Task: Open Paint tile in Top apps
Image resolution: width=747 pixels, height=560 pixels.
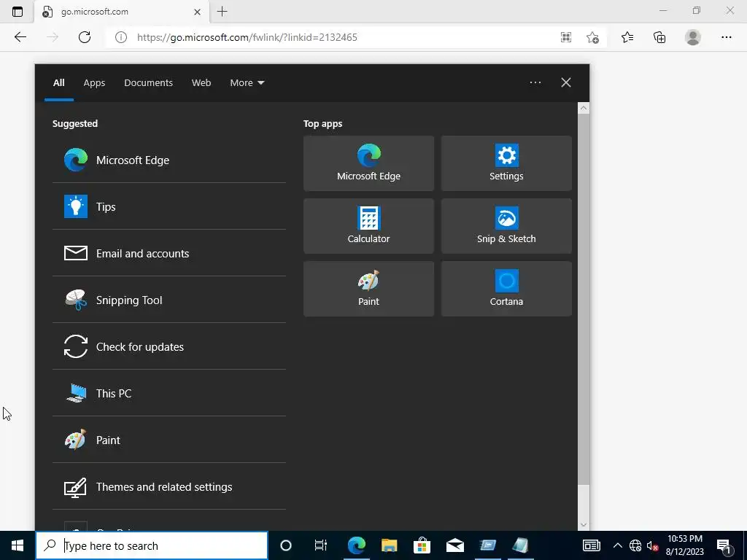Action: coord(368,289)
